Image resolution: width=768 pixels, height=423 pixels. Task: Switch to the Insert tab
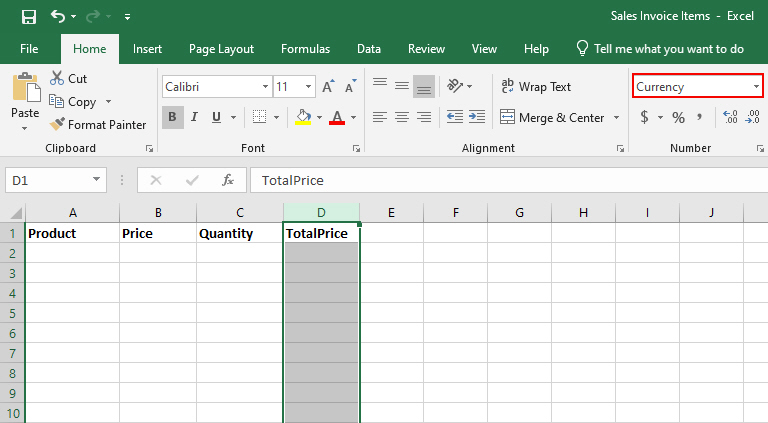tap(147, 49)
